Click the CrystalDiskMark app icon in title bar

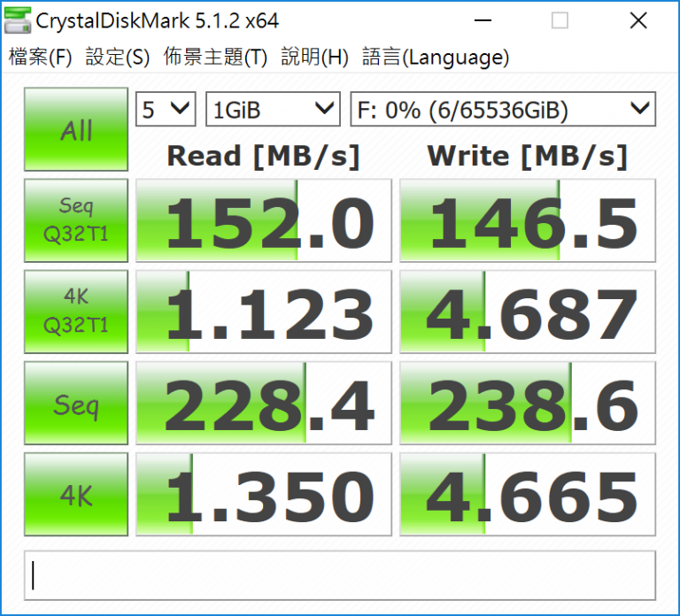click(18, 20)
